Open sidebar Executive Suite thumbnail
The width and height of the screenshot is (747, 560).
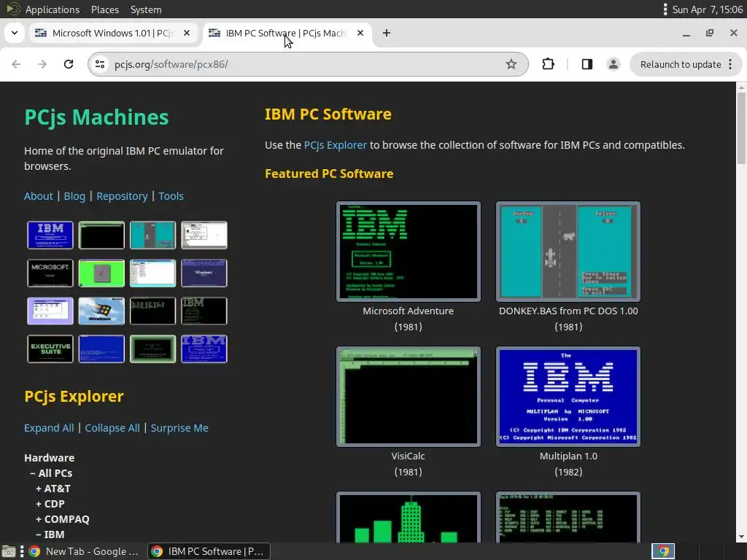[50, 349]
